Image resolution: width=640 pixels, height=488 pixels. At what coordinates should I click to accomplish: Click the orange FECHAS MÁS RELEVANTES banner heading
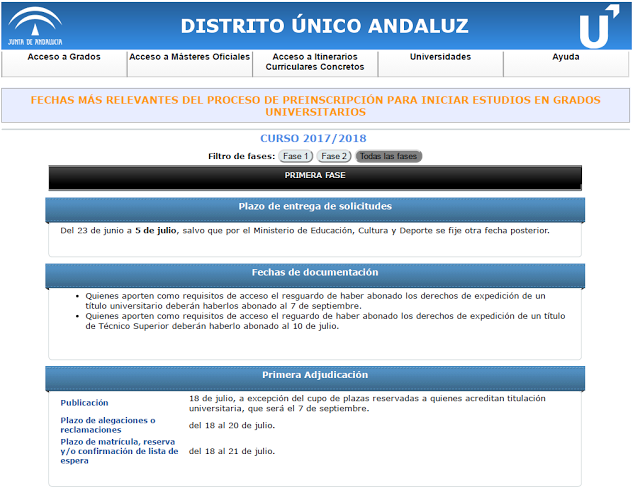pos(315,106)
